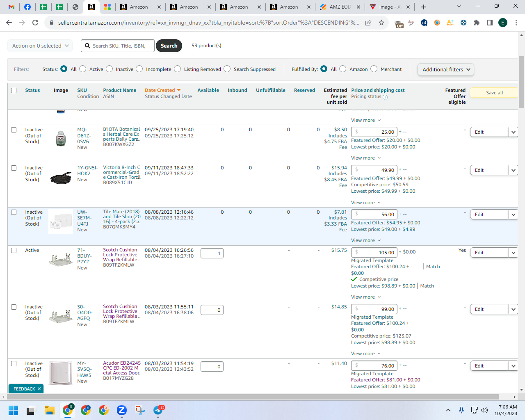This screenshot has height=420, width=525.
Task: Select the Incomplete status filter
Action: coord(139,69)
